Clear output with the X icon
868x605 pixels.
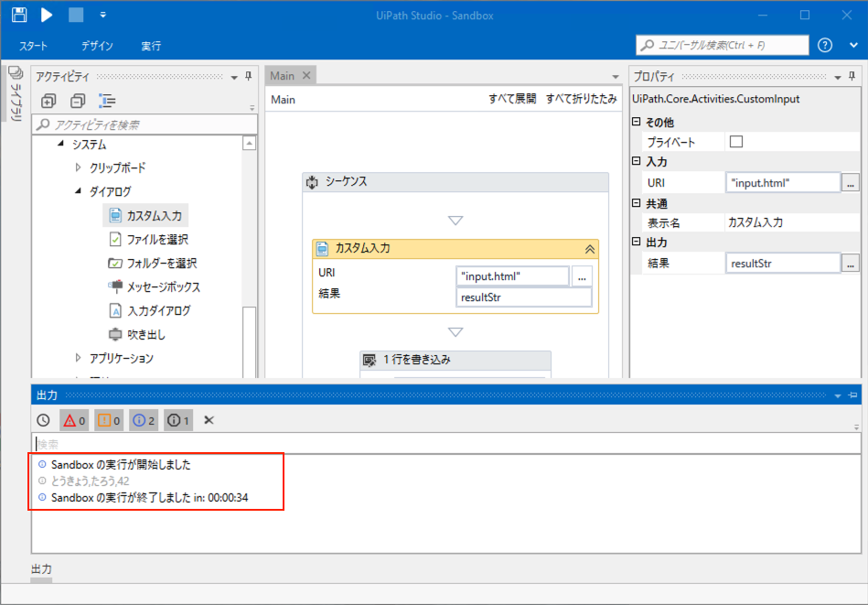click(209, 420)
